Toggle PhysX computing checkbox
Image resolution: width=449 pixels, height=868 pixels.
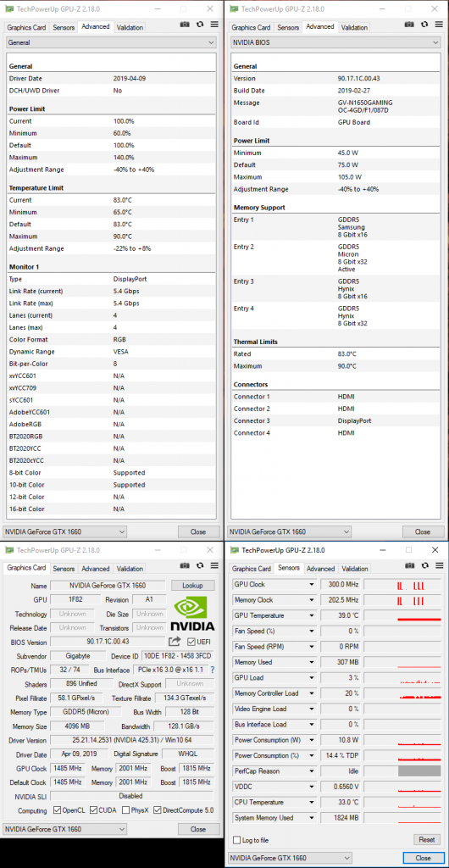[126, 810]
